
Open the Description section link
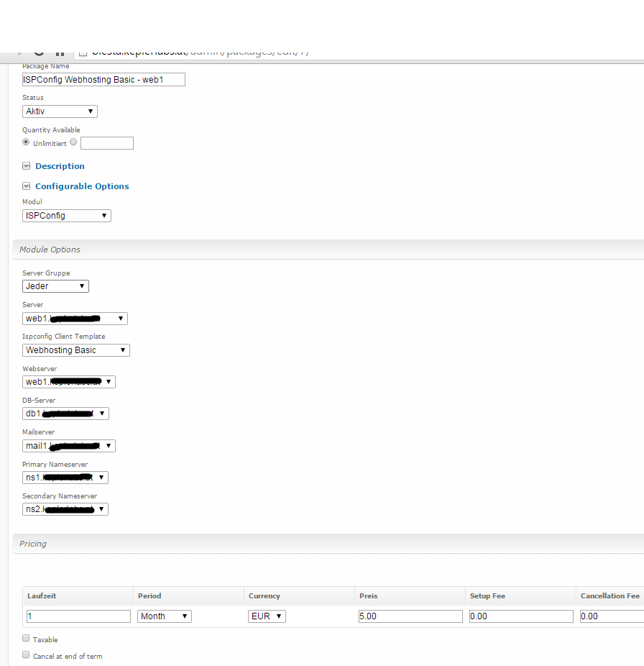[60, 166]
